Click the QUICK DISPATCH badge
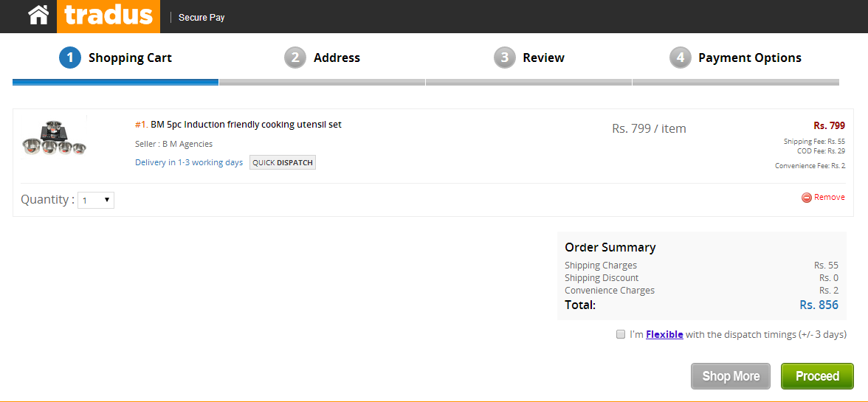868x402 pixels. (282, 162)
